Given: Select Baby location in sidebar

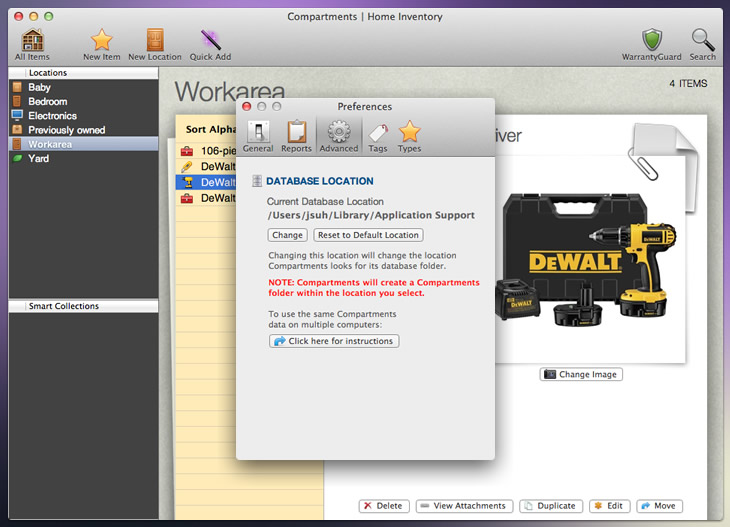Looking at the screenshot, I should click(x=84, y=87).
